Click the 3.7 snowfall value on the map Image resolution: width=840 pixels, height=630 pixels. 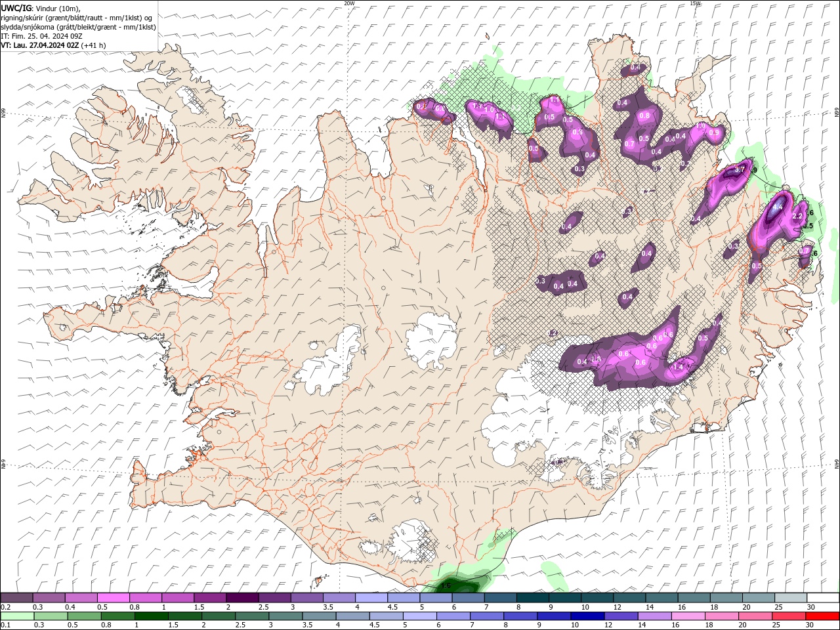[740, 169]
